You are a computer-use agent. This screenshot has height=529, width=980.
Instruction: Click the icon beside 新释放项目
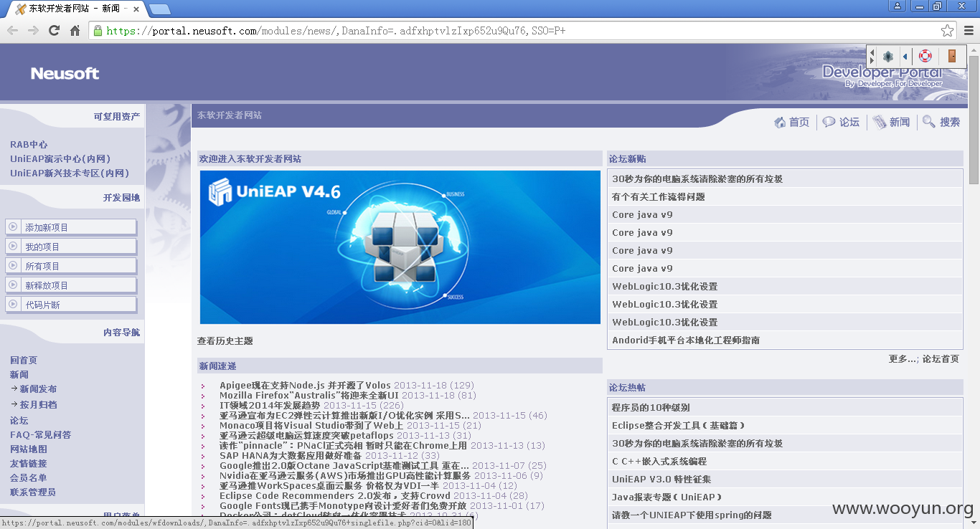pyautogui.click(x=13, y=285)
